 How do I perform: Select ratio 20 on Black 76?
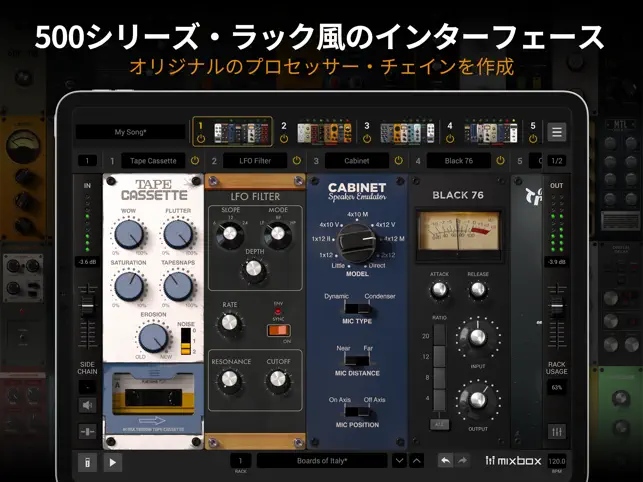pyautogui.click(x=440, y=335)
